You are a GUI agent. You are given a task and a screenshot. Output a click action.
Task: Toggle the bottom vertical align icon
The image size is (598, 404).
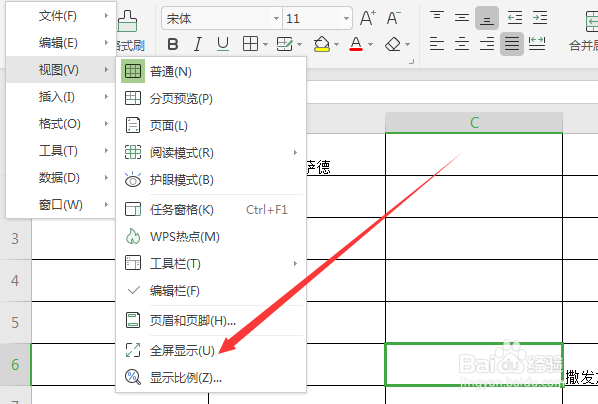(x=487, y=18)
